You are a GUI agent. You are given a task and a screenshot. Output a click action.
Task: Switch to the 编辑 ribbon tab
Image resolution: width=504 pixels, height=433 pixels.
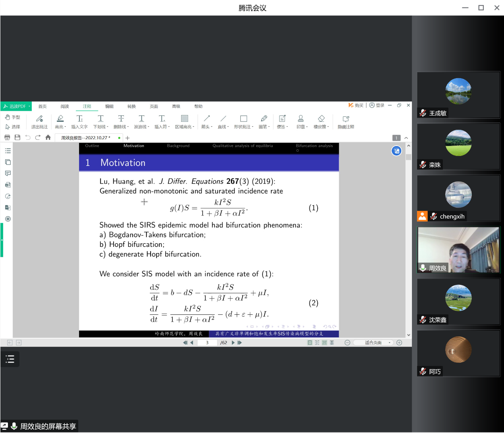[109, 106]
